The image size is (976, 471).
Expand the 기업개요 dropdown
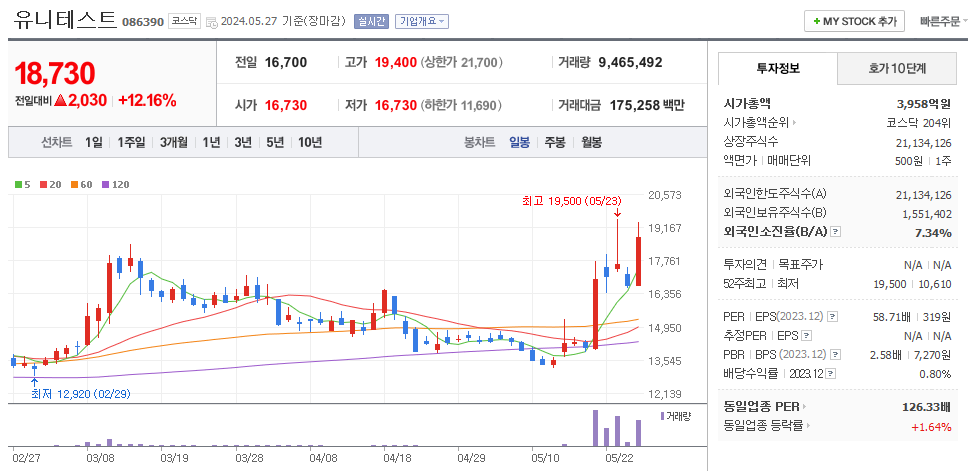(x=421, y=21)
